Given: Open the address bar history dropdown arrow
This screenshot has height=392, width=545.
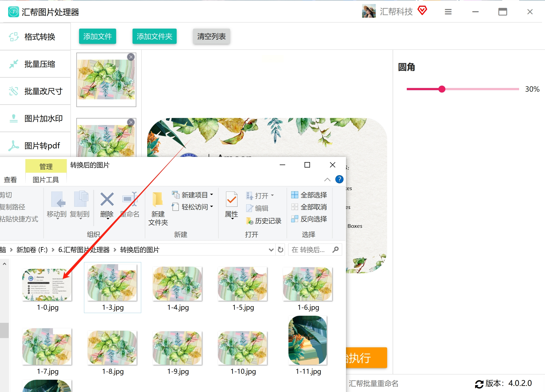Looking at the screenshot, I should coord(271,250).
